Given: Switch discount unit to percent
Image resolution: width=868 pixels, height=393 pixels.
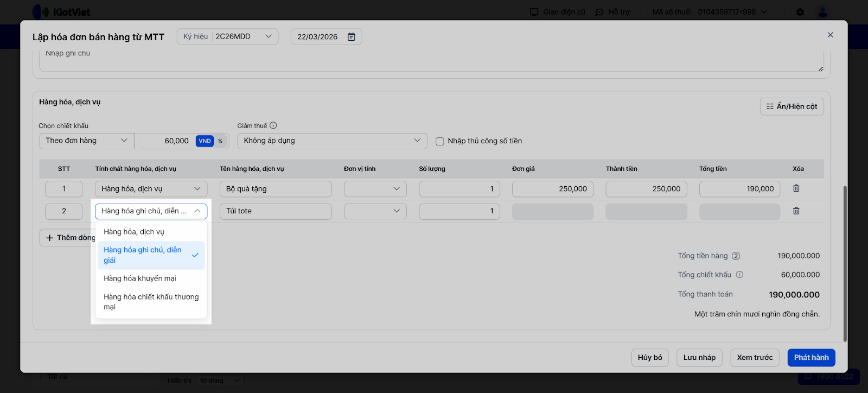Looking at the screenshot, I should [220, 141].
